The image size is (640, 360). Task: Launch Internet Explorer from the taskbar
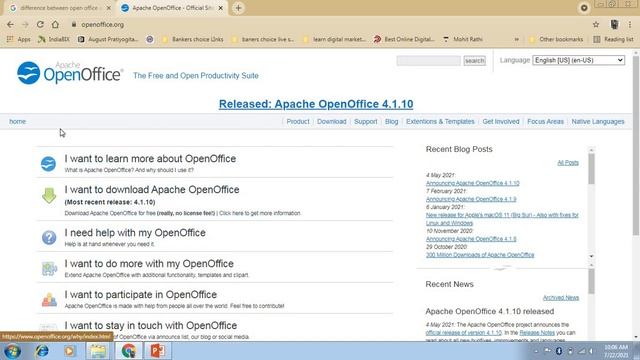(42, 351)
